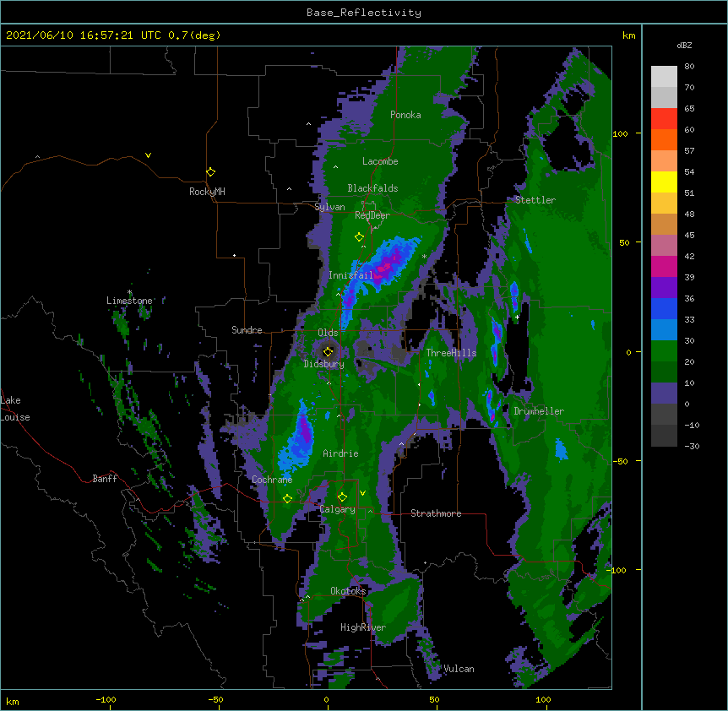728x711 pixels.
Task: Click the 100 tick label on right axis
Action: [620, 133]
